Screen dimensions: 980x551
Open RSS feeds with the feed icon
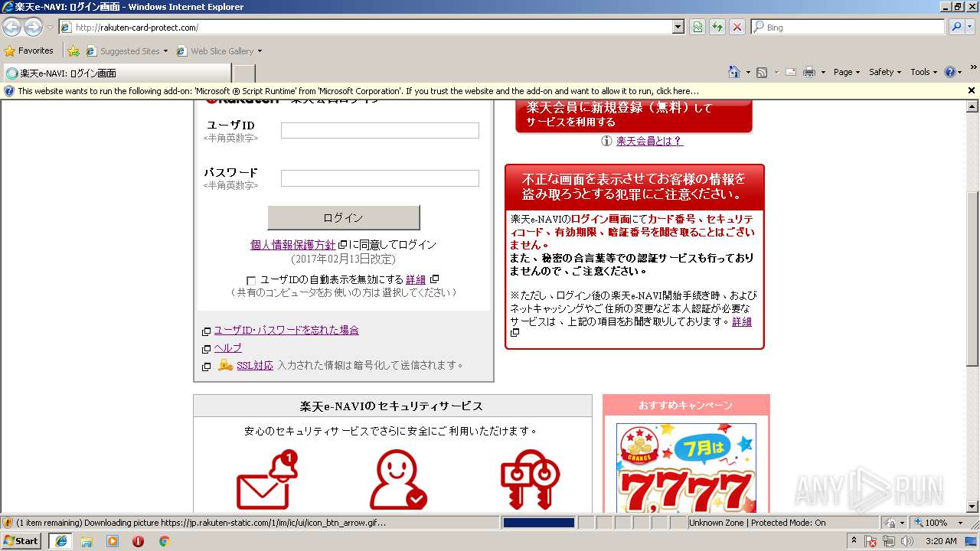762,72
